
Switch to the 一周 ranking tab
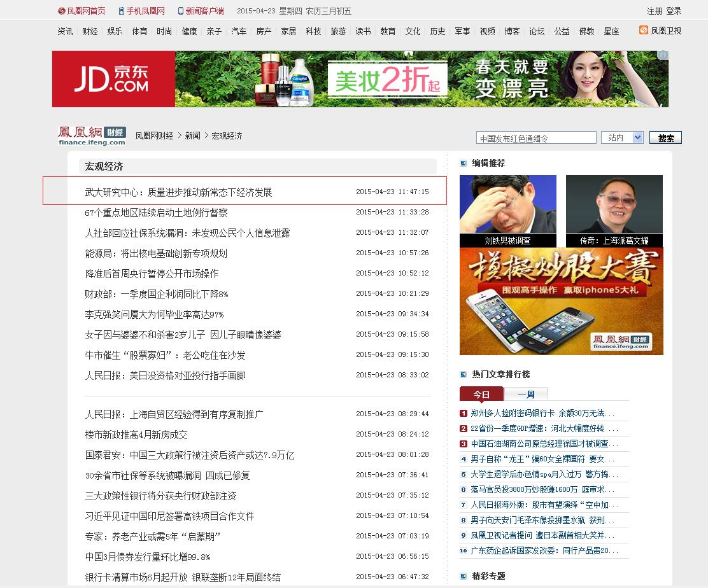point(526,395)
